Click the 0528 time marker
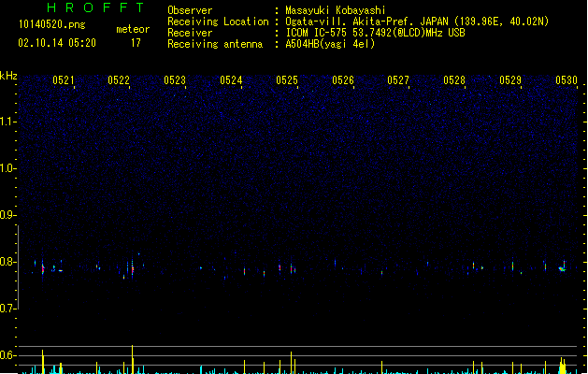This screenshot has height=374, width=588. (454, 80)
